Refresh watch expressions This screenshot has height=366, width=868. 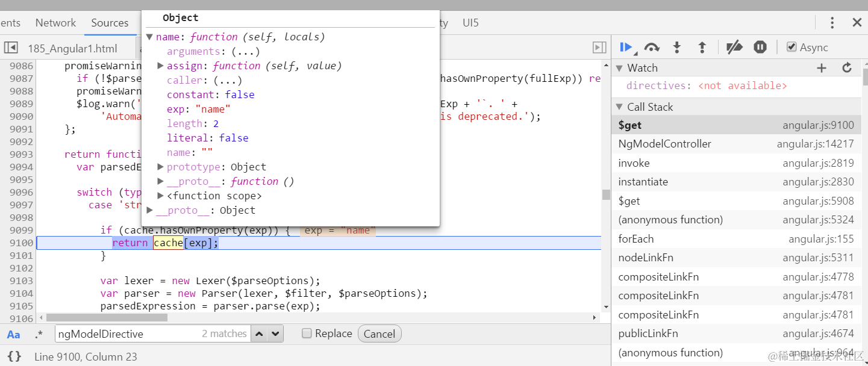pos(847,68)
